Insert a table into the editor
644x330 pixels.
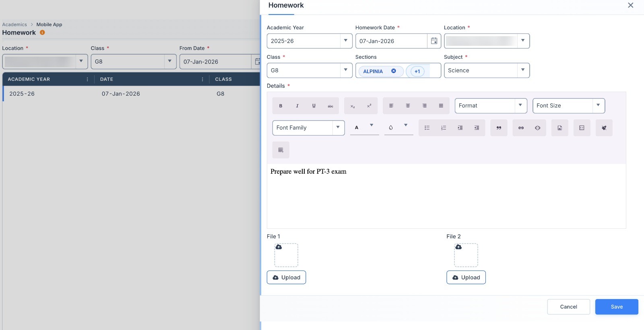281,150
